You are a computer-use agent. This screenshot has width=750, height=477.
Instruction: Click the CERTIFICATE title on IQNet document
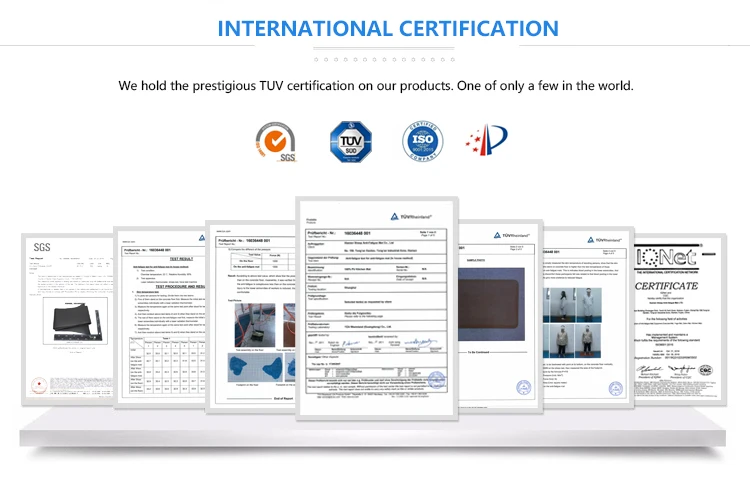pyautogui.click(x=666, y=286)
